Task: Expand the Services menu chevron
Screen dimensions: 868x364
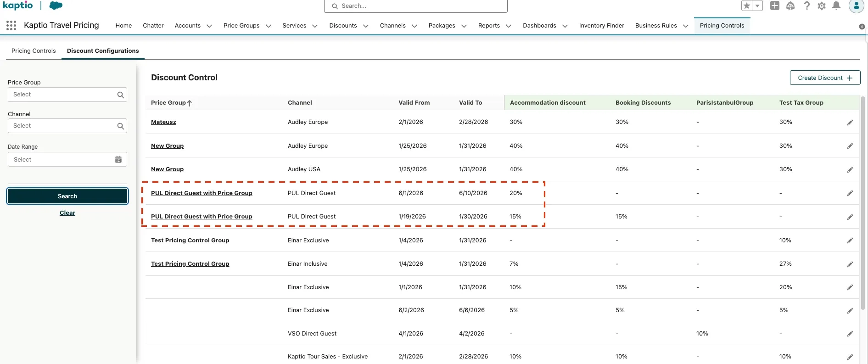Action: point(315,26)
